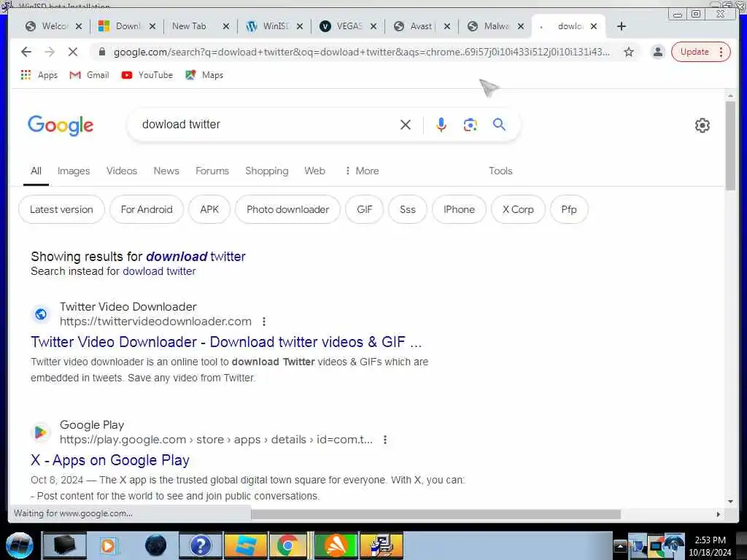This screenshot has height=560, width=747.
Task: Go back with the browser back arrow
Action: pyautogui.click(x=26, y=52)
